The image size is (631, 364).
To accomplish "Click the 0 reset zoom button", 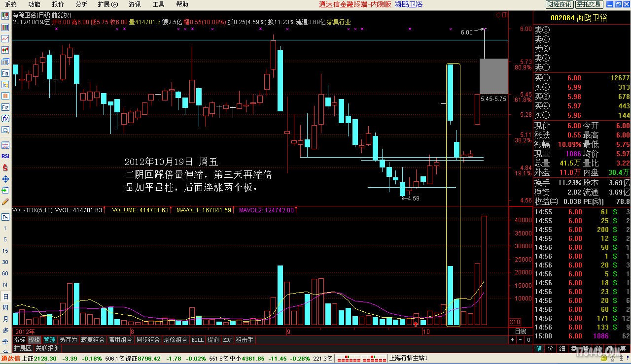I will (528, 340).
